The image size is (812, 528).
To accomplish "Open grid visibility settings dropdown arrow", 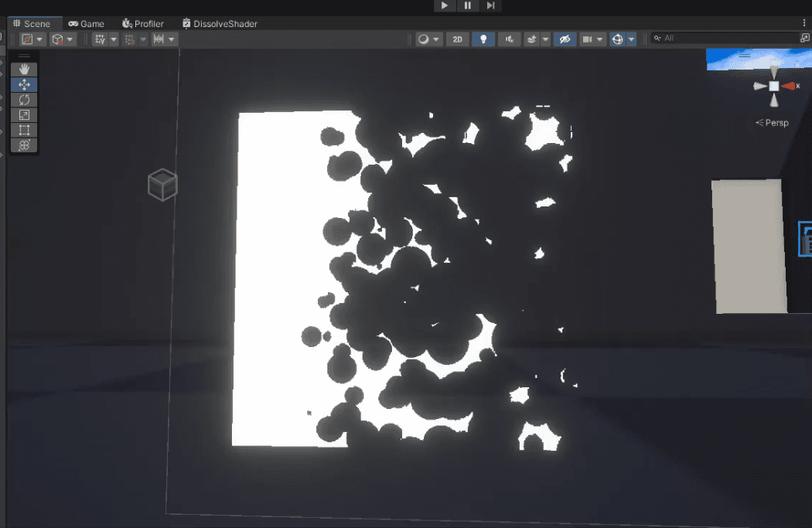I will click(114, 39).
